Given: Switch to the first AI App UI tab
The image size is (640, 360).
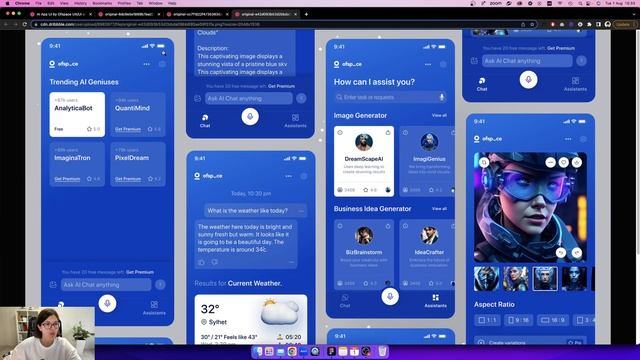Looking at the screenshot, I should (x=60, y=14).
